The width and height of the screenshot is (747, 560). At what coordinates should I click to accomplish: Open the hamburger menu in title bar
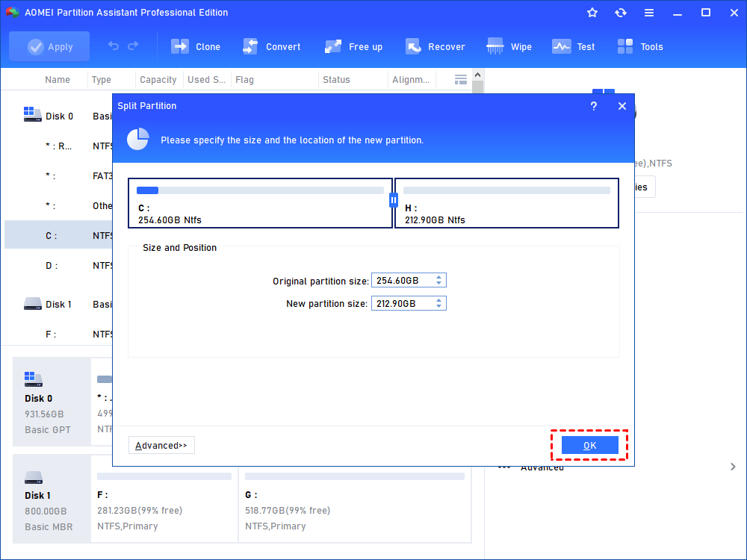[649, 13]
